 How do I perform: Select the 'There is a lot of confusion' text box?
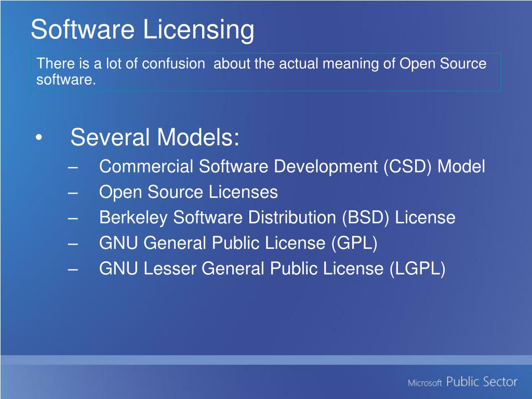point(265,72)
